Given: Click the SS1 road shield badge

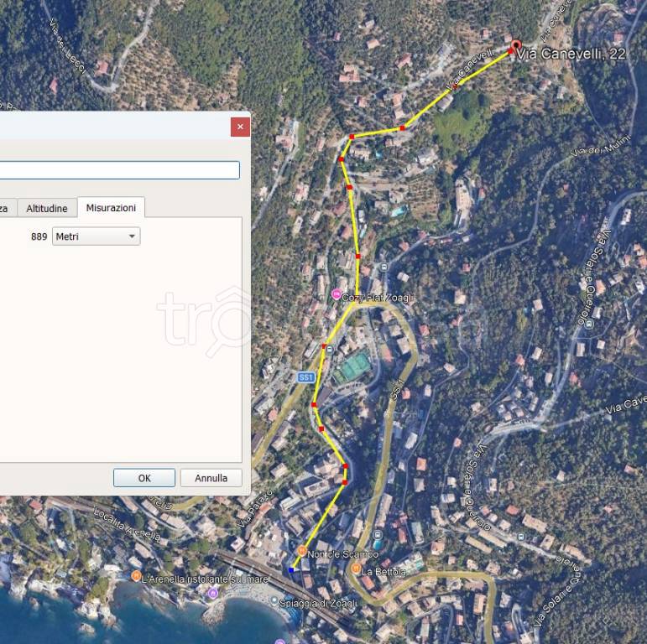Looking at the screenshot, I should click(305, 377).
